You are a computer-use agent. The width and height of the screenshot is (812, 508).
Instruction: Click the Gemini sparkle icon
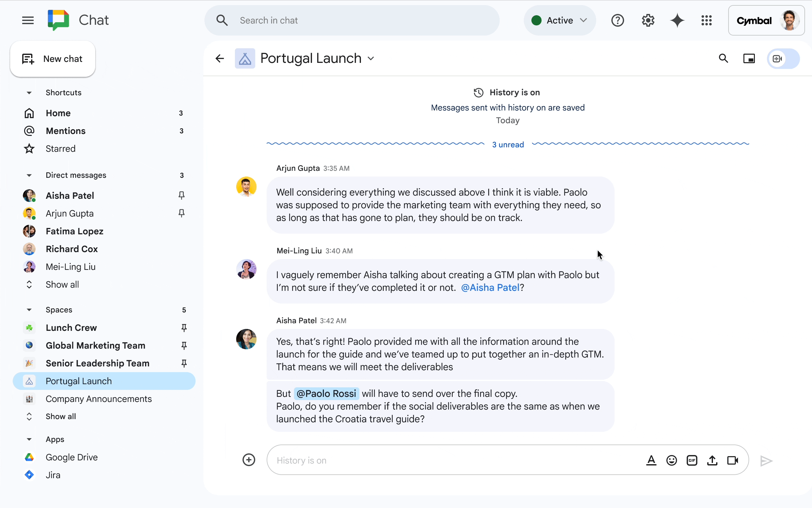(677, 21)
